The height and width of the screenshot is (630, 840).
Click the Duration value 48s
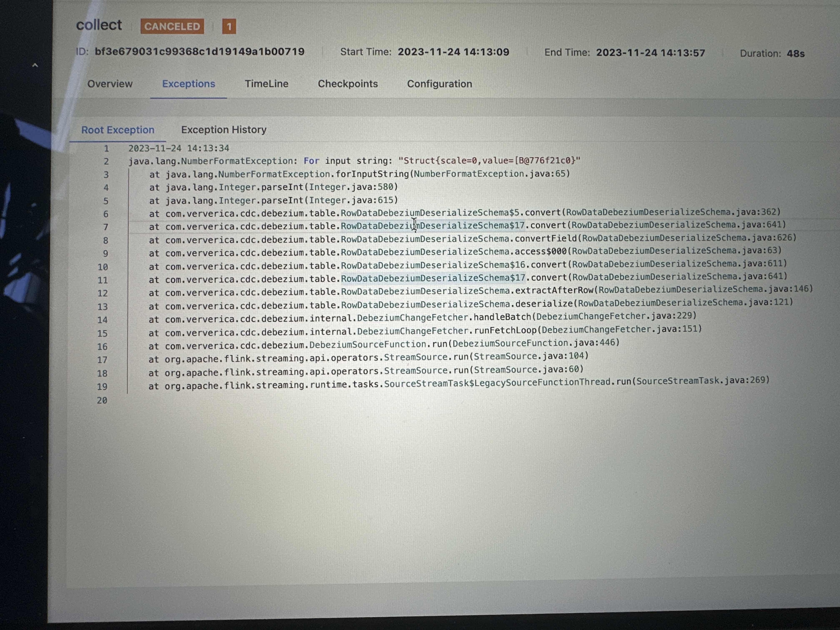[796, 54]
